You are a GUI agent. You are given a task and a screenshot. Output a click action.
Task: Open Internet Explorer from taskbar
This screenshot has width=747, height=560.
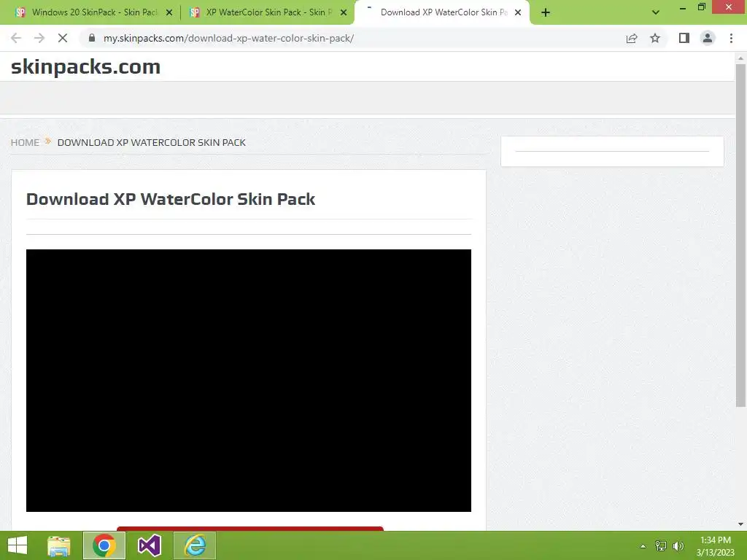(195, 545)
